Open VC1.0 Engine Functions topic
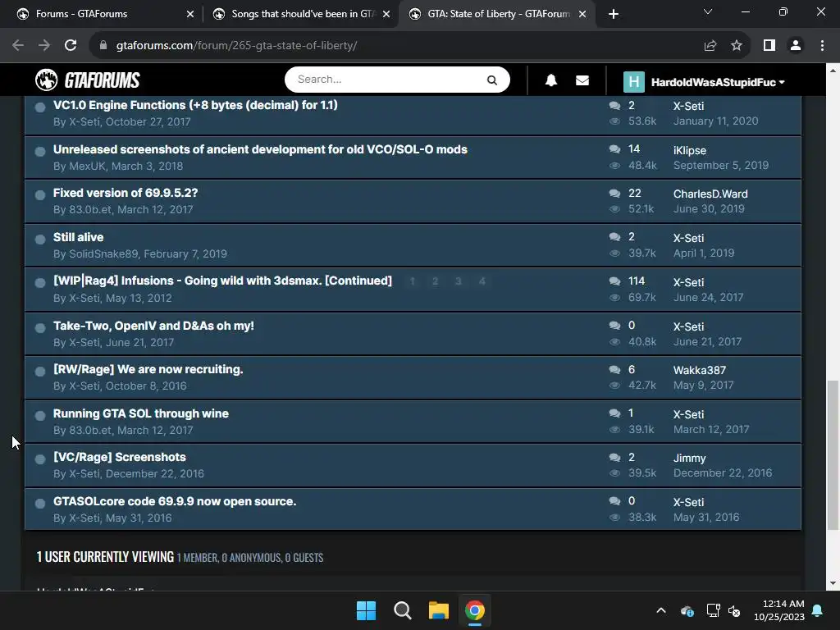The height and width of the screenshot is (630, 840). tap(195, 105)
